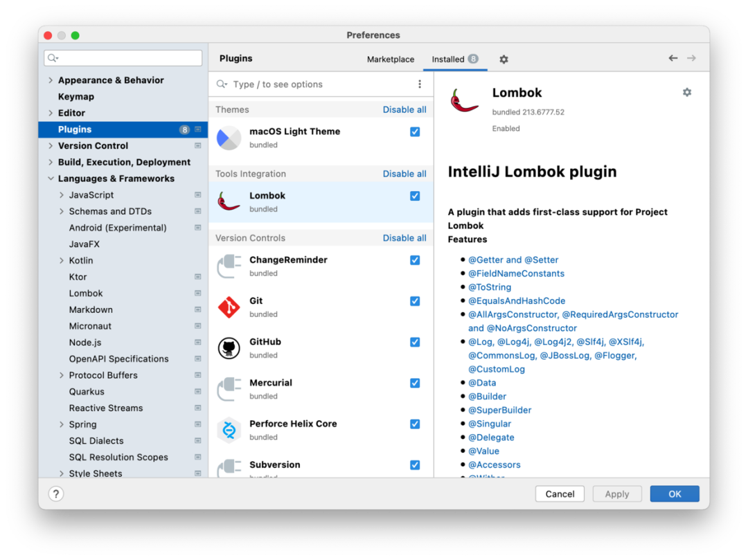Click the project-level icon beside Markdown
The height and width of the screenshot is (560, 748).
[198, 310]
